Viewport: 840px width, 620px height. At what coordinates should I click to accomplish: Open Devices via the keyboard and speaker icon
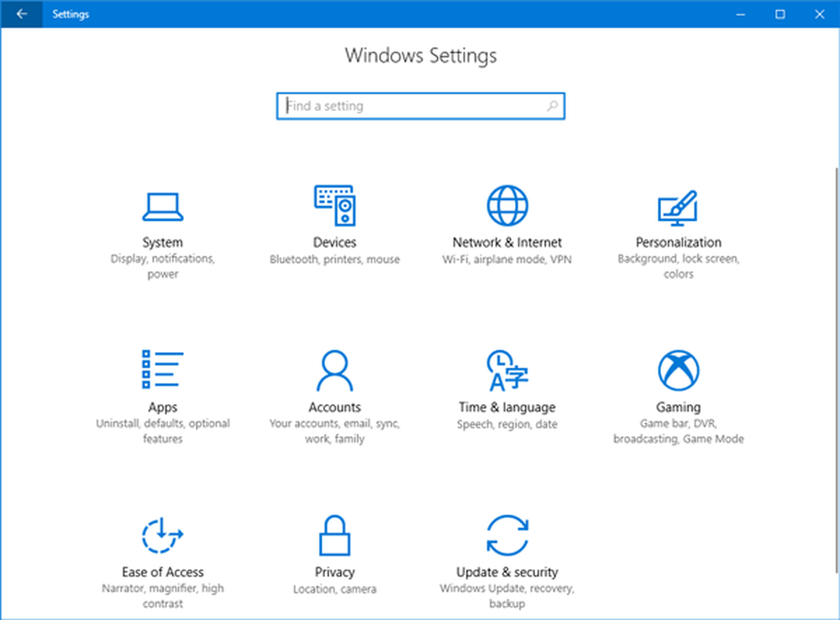click(334, 206)
